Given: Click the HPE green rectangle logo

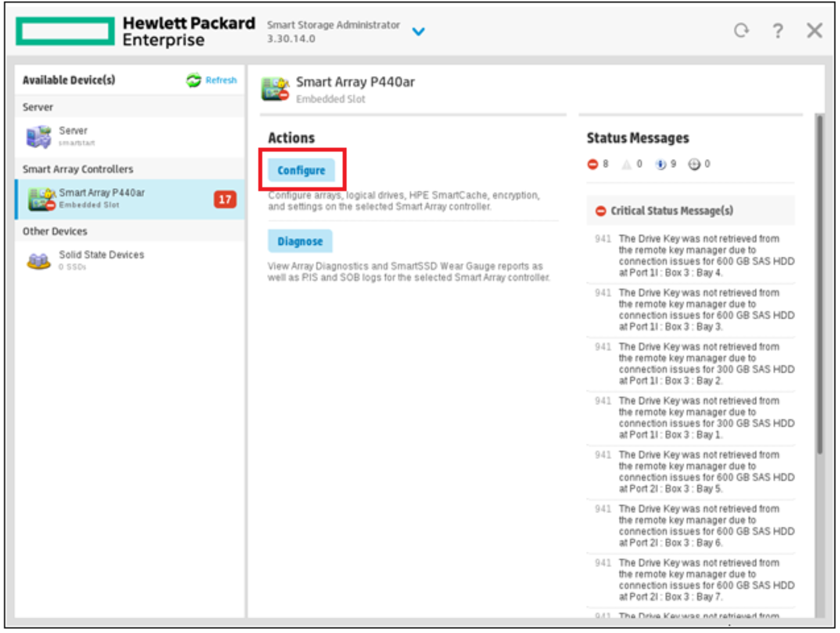Looking at the screenshot, I should coord(65,31).
